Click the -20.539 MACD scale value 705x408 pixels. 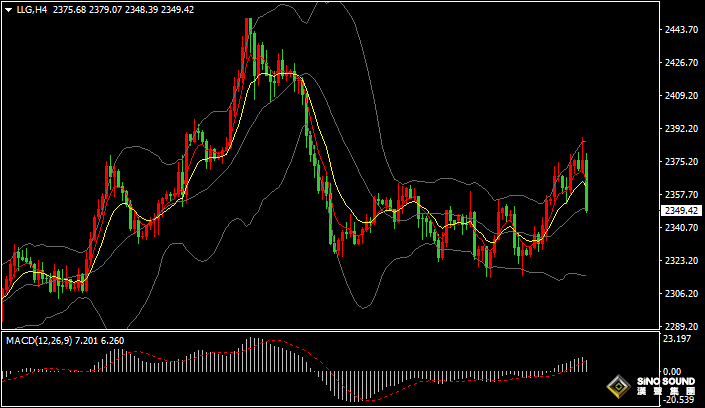[x=681, y=400]
